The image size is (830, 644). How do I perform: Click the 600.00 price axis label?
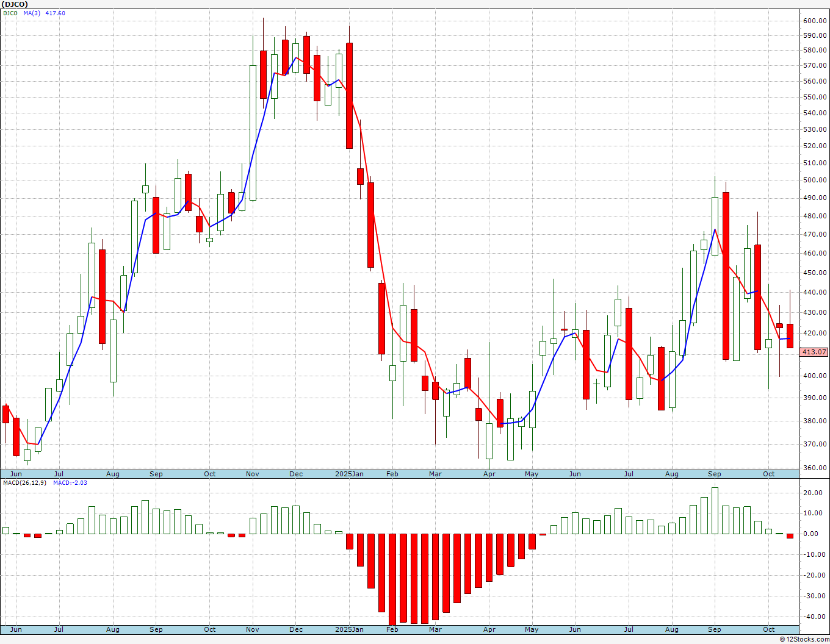[815, 21]
